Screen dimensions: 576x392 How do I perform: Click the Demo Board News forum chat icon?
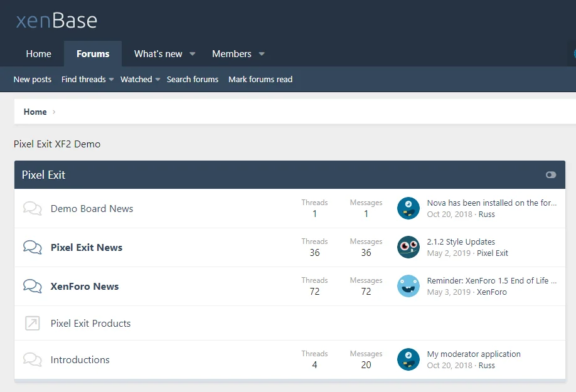[32, 208]
